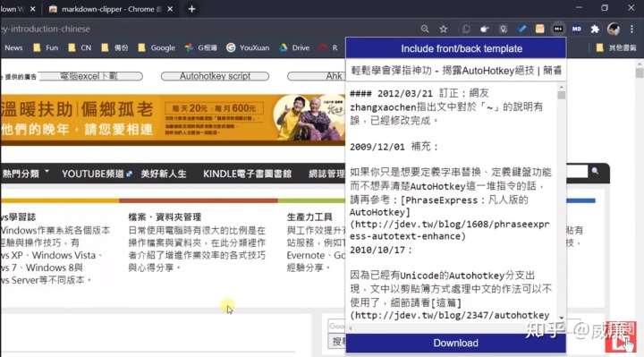
Task: Open the Fun bookmarks folder
Action: 46,47
